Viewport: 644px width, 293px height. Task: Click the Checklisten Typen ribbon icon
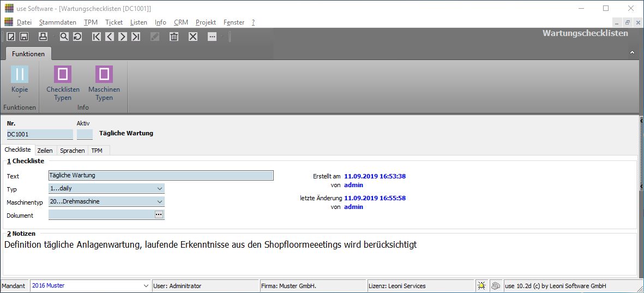pos(63,75)
